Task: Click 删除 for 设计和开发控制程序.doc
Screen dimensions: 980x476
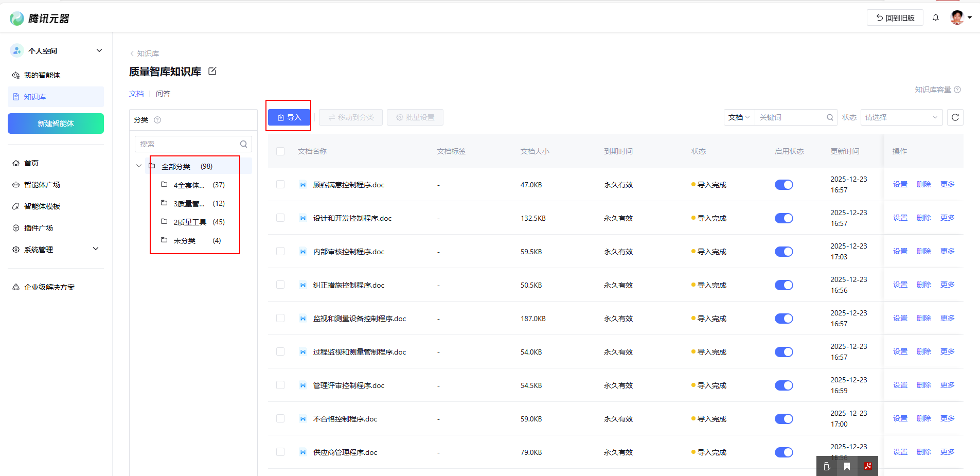Action: tap(923, 218)
